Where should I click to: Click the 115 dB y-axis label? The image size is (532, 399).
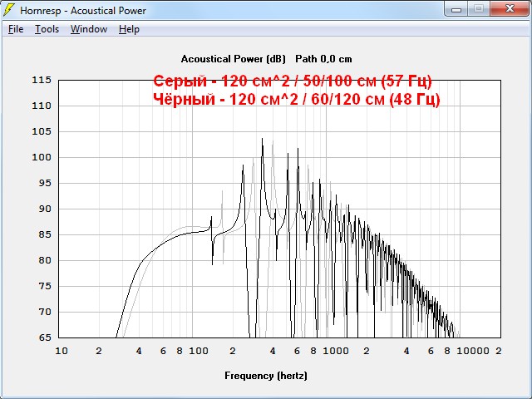pyautogui.click(x=42, y=80)
